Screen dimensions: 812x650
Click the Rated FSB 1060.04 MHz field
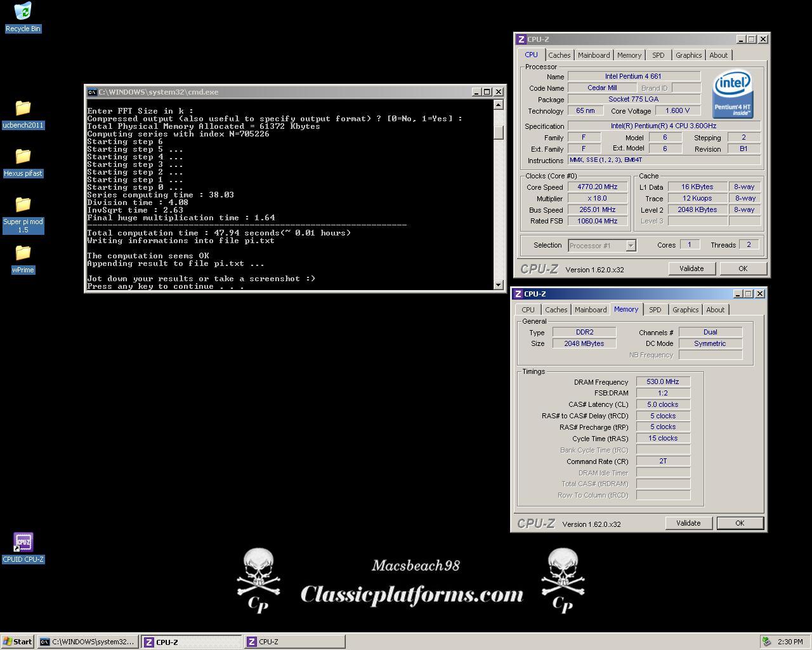598,222
